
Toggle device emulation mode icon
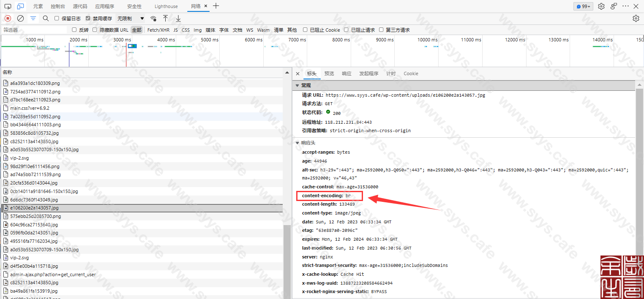coord(20,6)
